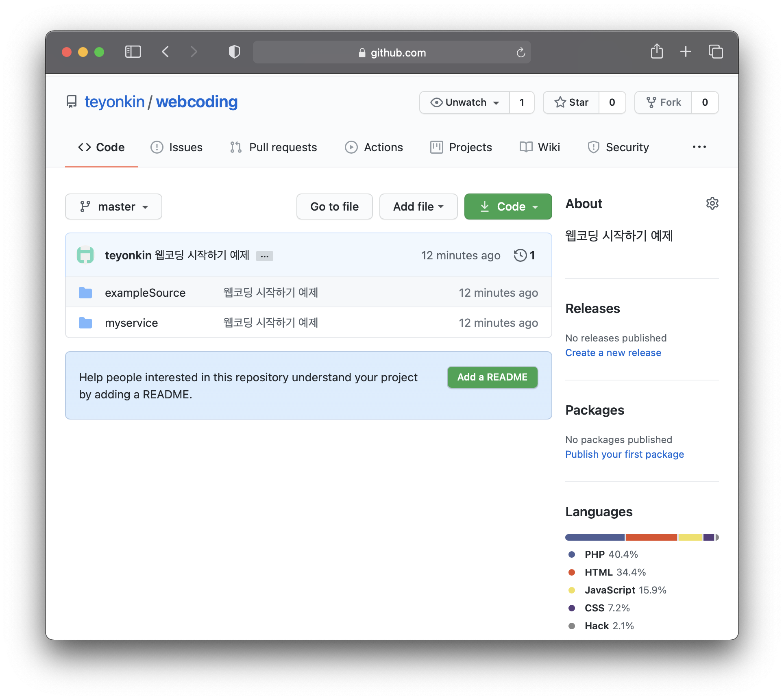The width and height of the screenshot is (784, 700).
Task: Click the JavaScript segment of the language bar
Action: [x=690, y=537]
